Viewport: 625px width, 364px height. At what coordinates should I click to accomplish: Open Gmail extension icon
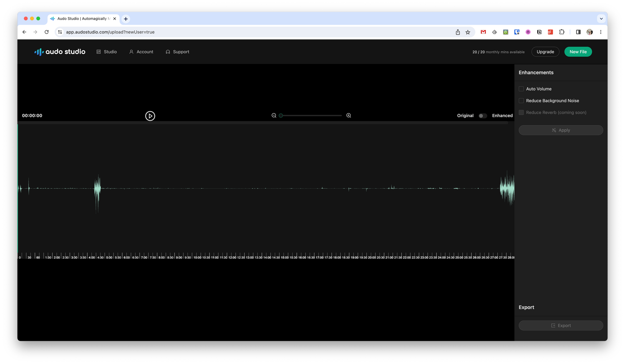click(483, 32)
